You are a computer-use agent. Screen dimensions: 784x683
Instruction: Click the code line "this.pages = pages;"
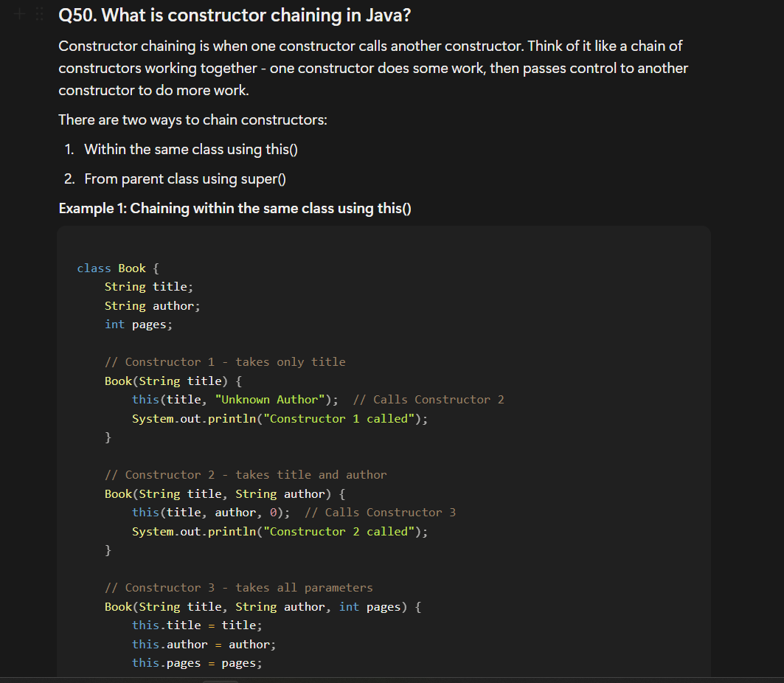coord(197,663)
